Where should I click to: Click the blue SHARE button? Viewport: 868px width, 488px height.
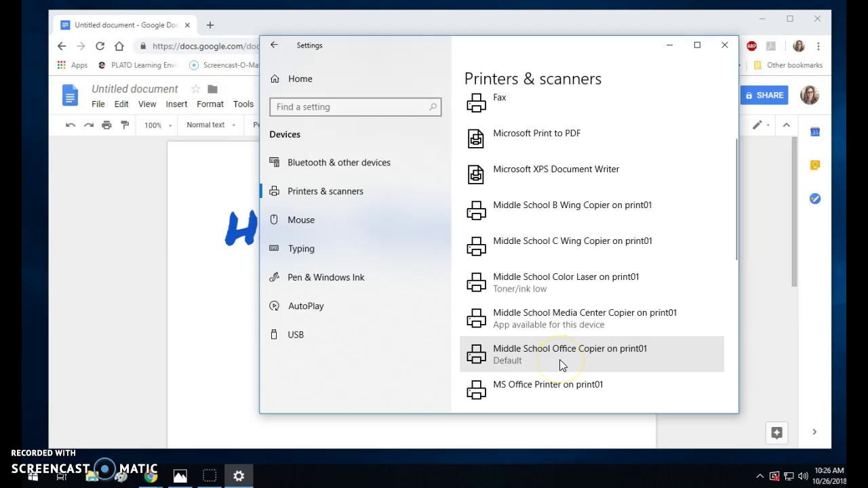click(764, 96)
